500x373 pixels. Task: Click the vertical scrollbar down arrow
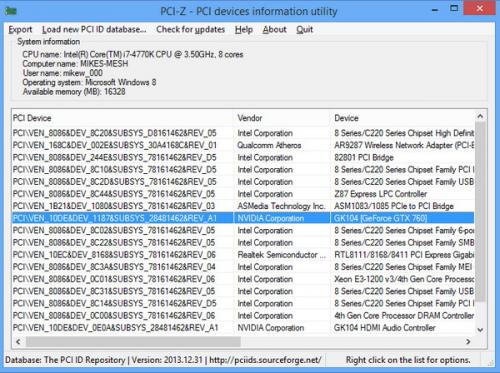tap(480, 330)
